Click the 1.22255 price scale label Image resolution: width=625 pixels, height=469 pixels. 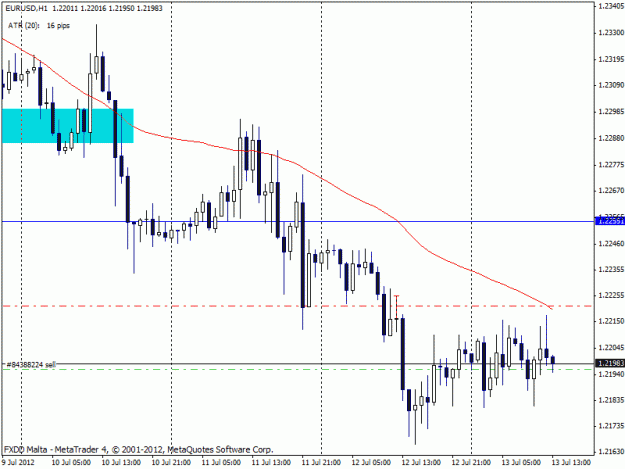point(611,295)
